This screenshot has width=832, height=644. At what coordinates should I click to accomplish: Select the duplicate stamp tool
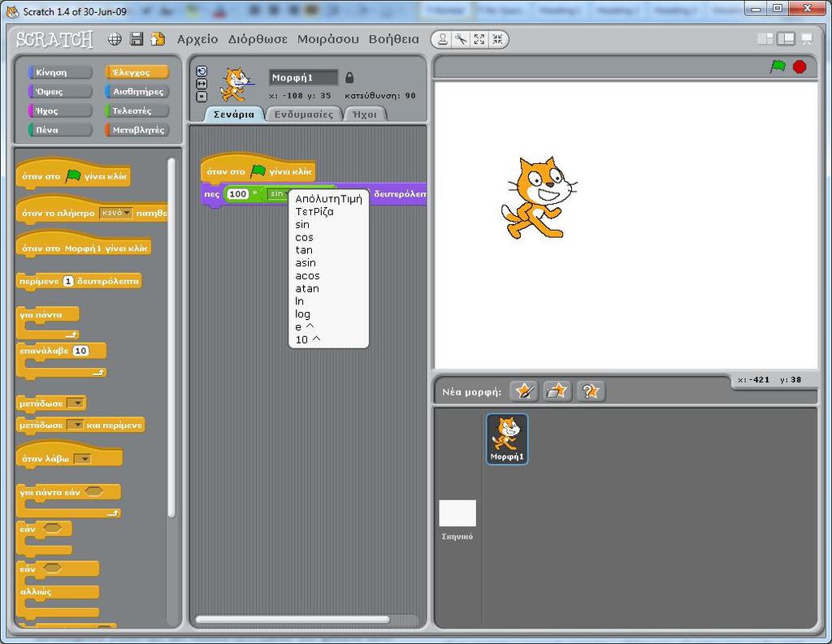[x=443, y=39]
